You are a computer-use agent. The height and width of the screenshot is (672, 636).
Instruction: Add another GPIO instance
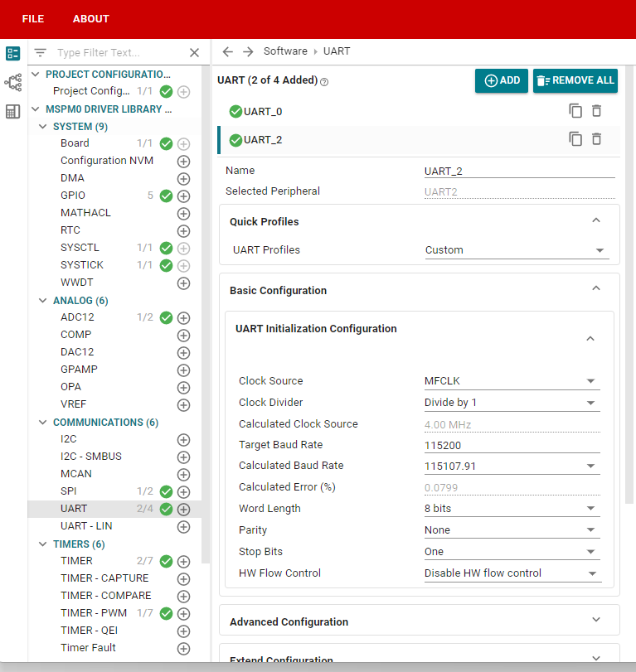(x=183, y=196)
